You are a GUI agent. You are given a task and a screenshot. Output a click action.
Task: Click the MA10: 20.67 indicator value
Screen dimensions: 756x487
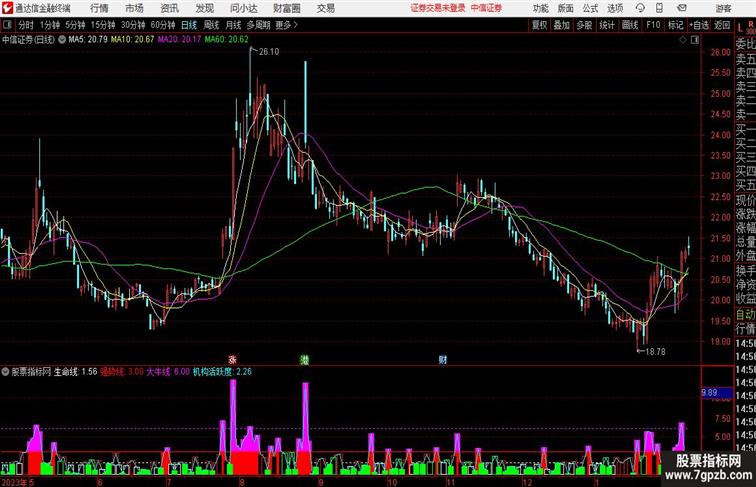pos(132,40)
